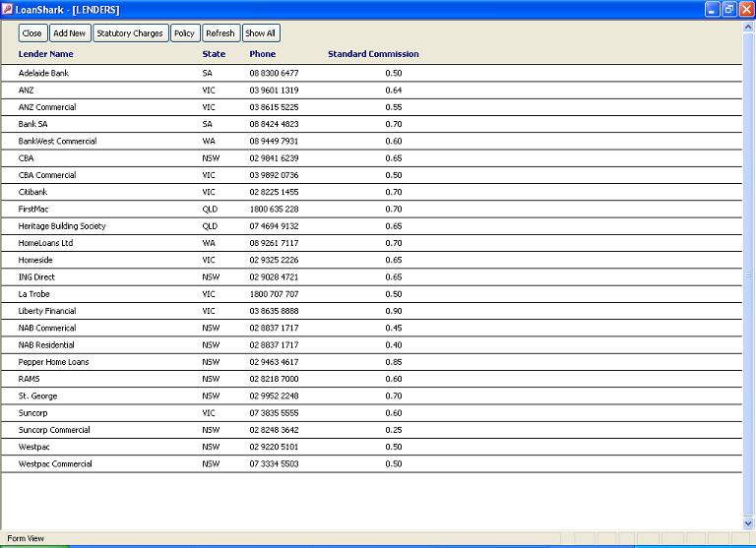The width and height of the screenshot is (756, 548).
Task: Select the CBA Commercial lender
Action: 47,175
